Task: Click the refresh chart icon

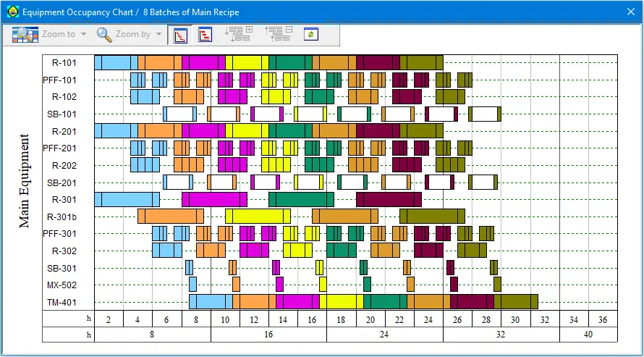Action: click(x=311, y=34)
